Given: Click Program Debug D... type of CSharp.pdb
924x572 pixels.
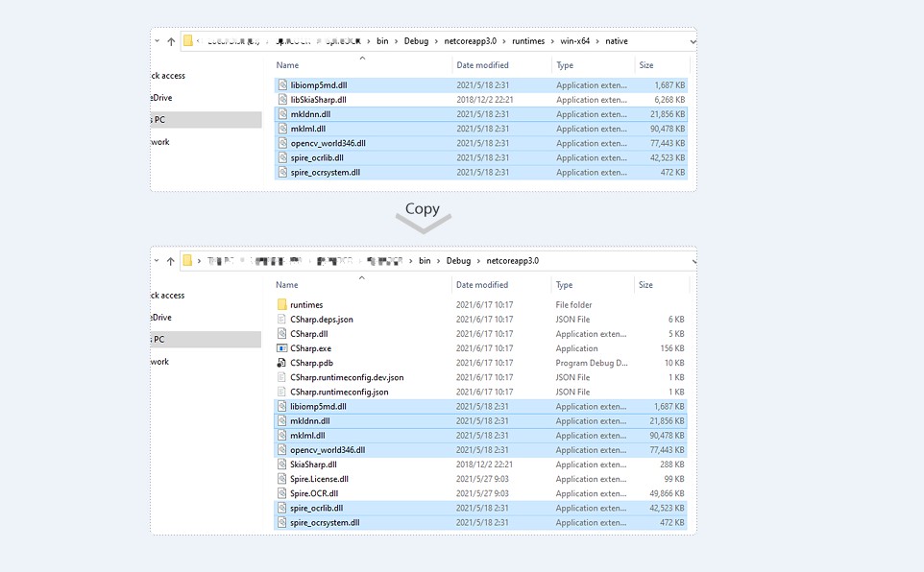Looking at the screenshot, I should 592,363.
